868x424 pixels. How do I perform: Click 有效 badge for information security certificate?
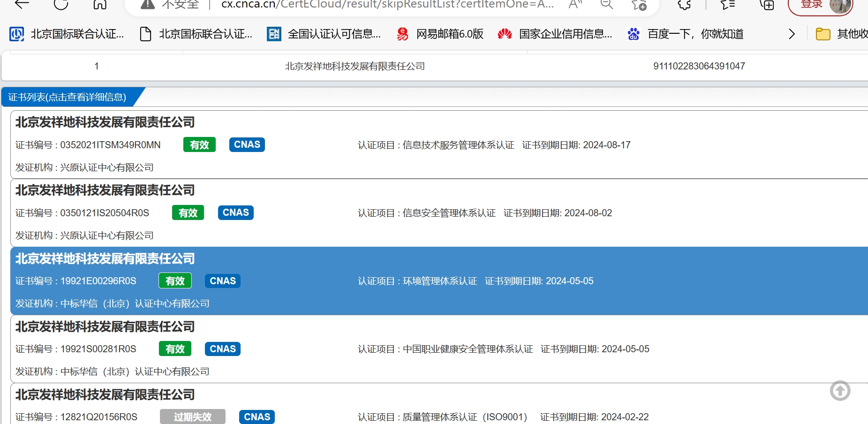point(188,212)
